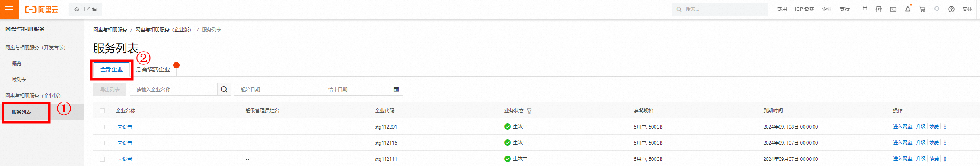The width and height of the screenshot is (980, 166).
Task: Expand more actions for stg112201 row
Action: point(945,127)
